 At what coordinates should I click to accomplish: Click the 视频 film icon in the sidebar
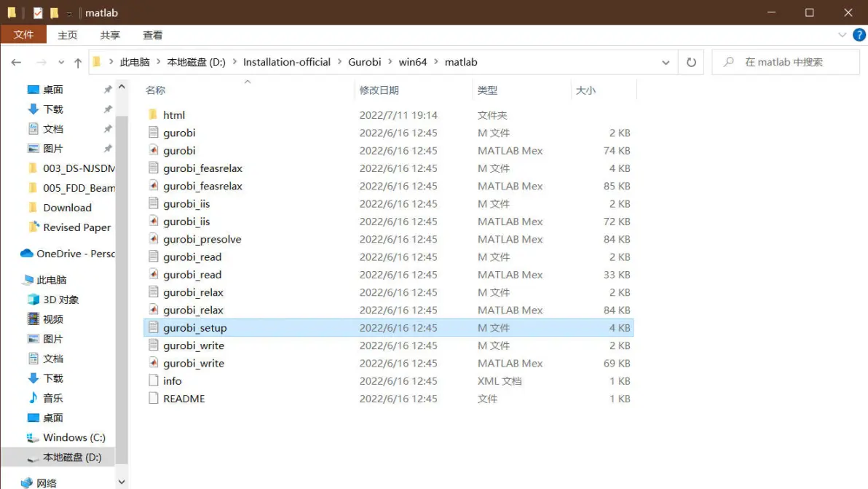33,319
